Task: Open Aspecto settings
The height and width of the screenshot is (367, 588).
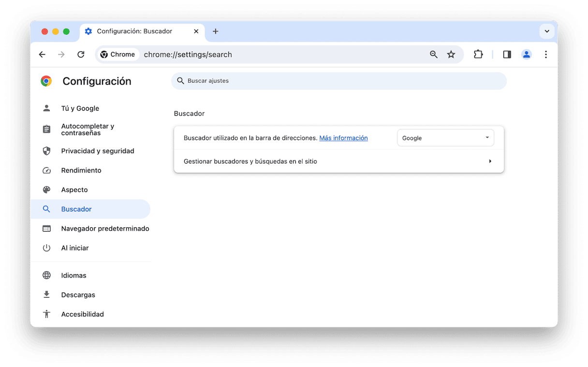Action: click(x=91, y=190)
